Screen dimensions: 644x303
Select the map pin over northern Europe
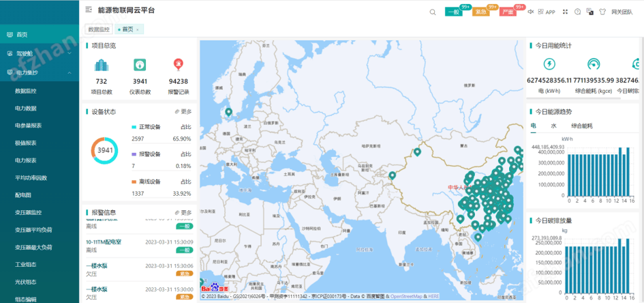click(x=229, y=112)
